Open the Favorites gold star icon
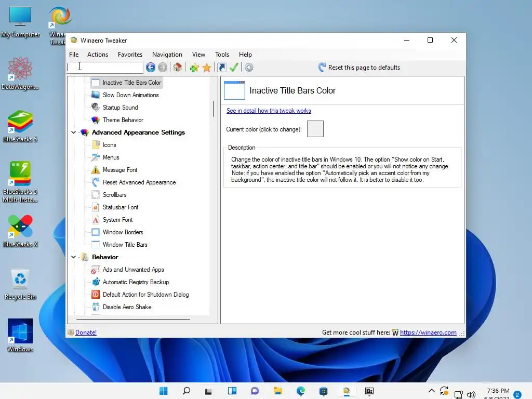Image resolution: width=532 pixels, height=399 pixels. coord(207,68)
